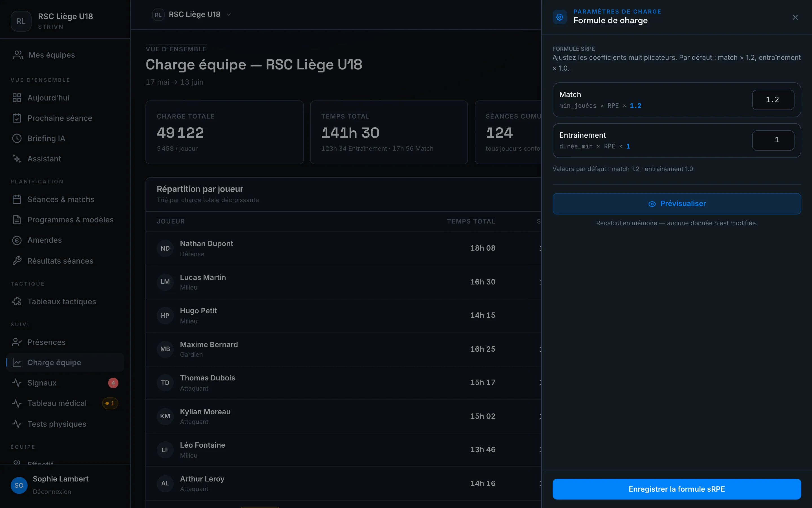
Task: Click the Prochaine séance calendar-check icon
Action: click(17, 118)
